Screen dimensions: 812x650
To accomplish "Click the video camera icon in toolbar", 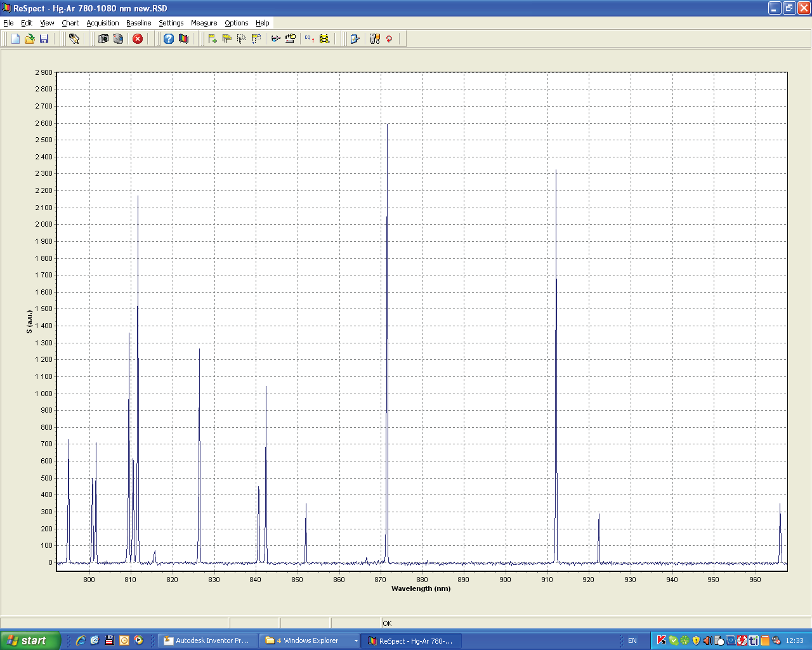I will (x=118, y=39).
